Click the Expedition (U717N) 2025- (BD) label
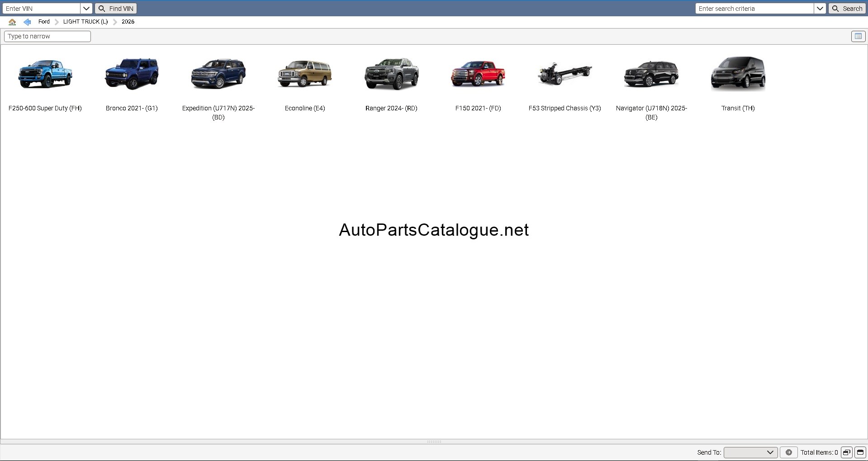The width and height of the screenshot is (868, 461). click(x=218, y=113)
